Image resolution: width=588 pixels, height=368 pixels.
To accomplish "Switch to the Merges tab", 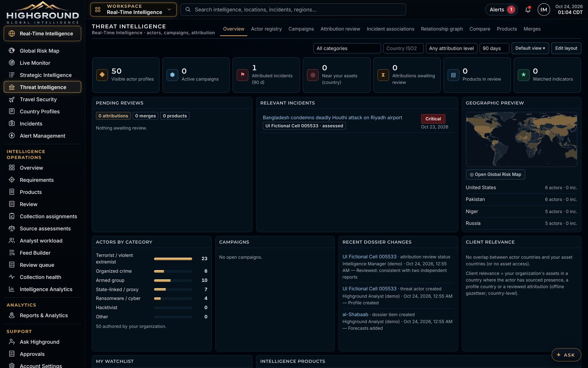I will pyautogui.click(x=532, y=29).
